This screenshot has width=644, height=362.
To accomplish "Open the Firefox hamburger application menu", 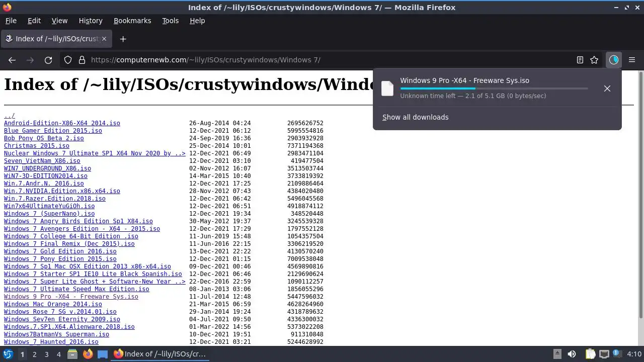I will (x=632, y=60).
